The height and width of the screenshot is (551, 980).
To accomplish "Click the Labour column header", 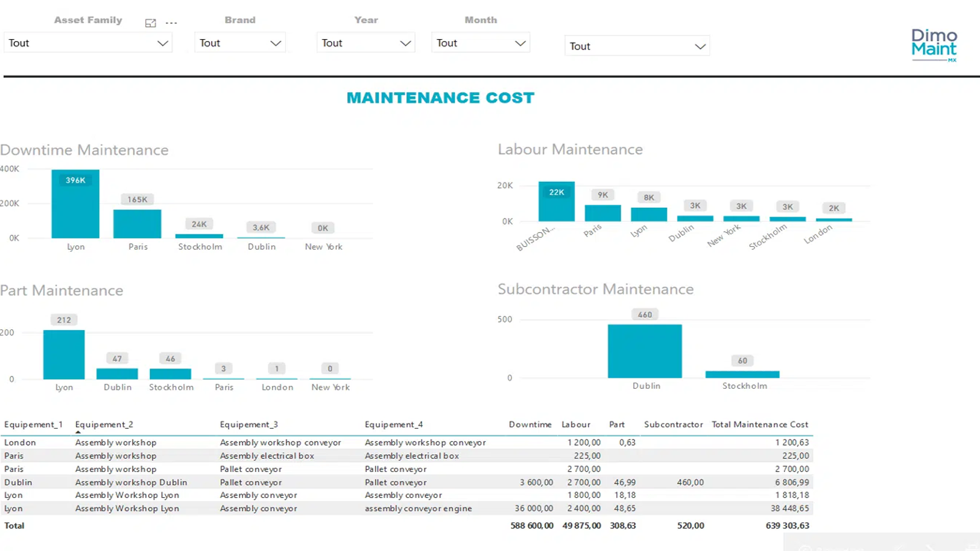I will click(576, 424).
